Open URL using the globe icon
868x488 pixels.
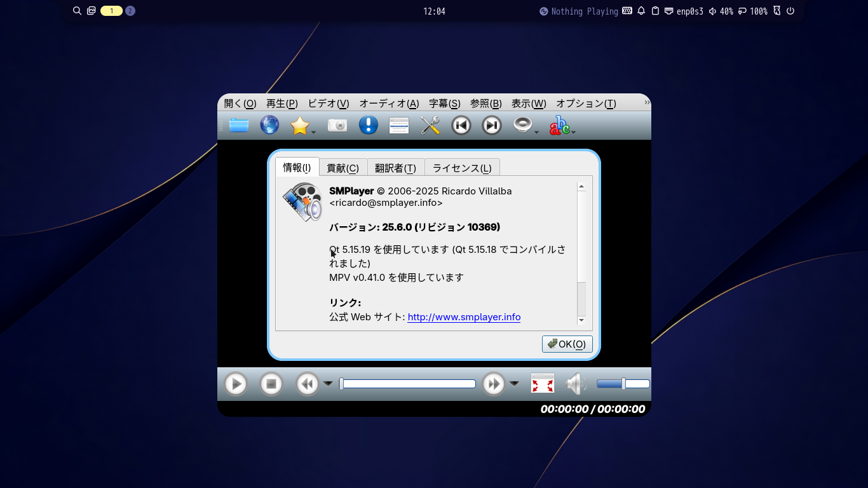(269, 125)
